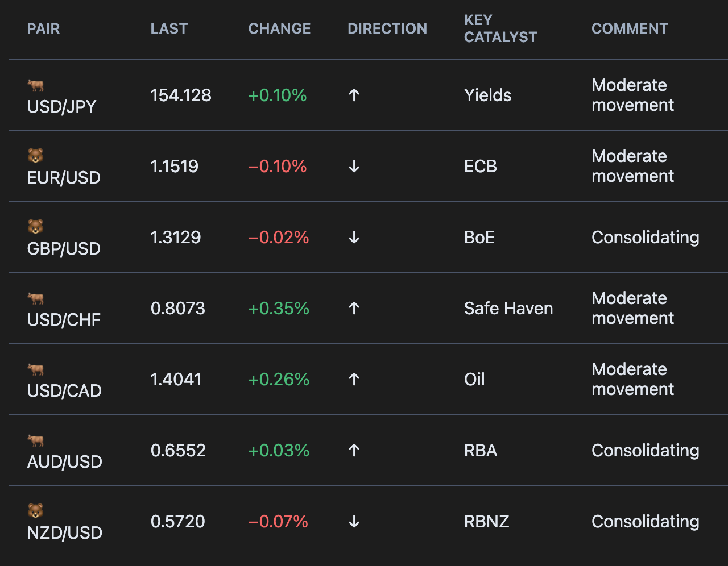
Task: Click the down arrow in GBP/USD row
Action: pos(354,237)
